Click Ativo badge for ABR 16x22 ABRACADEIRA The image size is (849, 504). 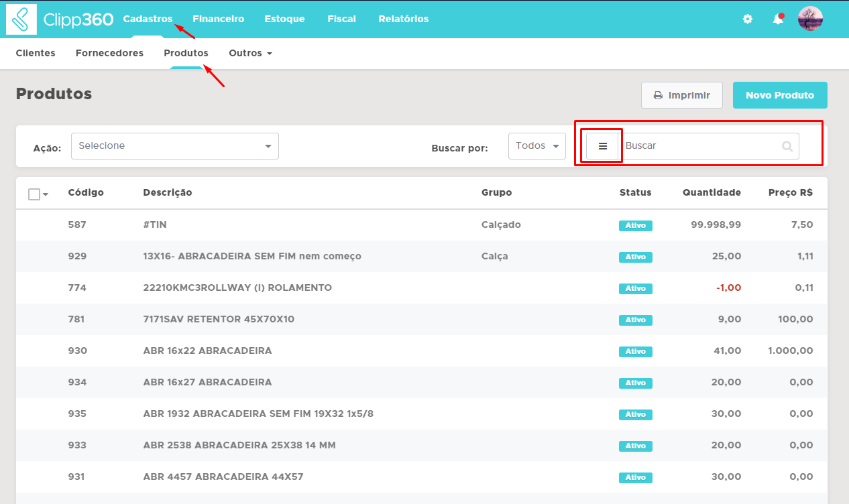(635, 351)
